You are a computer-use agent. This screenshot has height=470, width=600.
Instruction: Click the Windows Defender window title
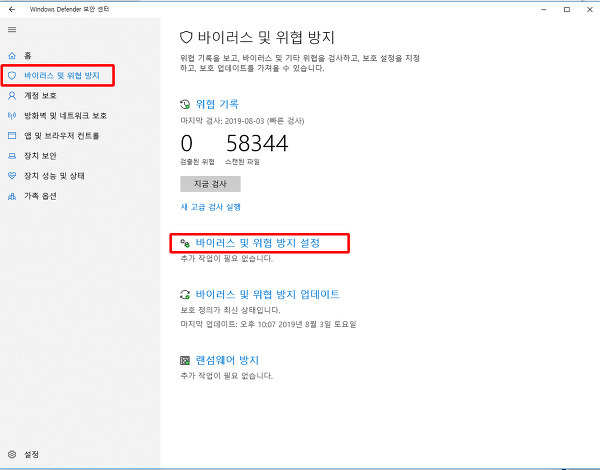tap(69, 9)
